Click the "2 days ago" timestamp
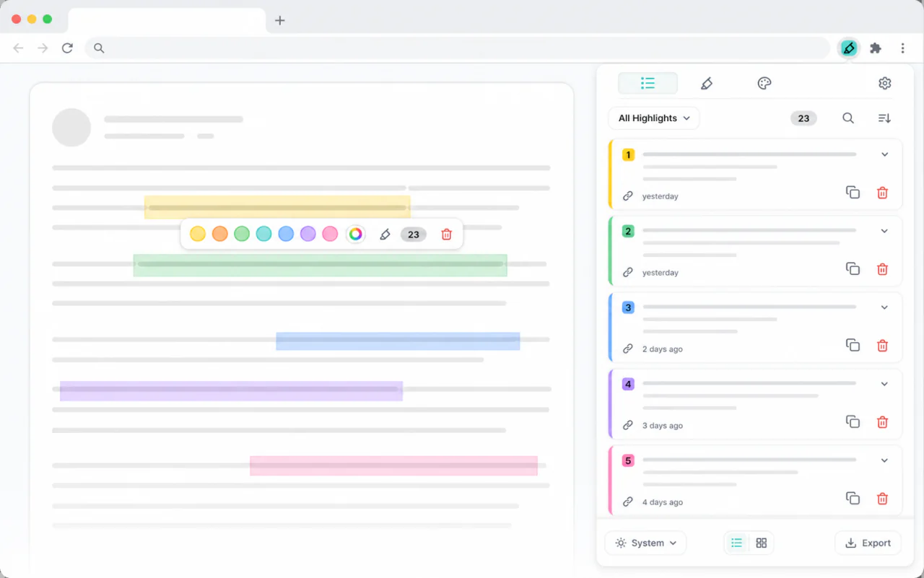924x578 pixels. 662,349
